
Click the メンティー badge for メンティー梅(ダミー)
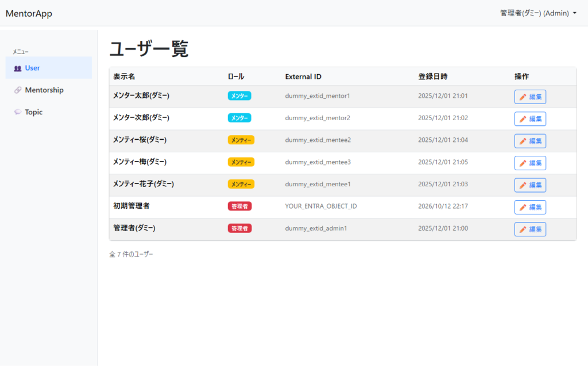(x=241, y=162)
